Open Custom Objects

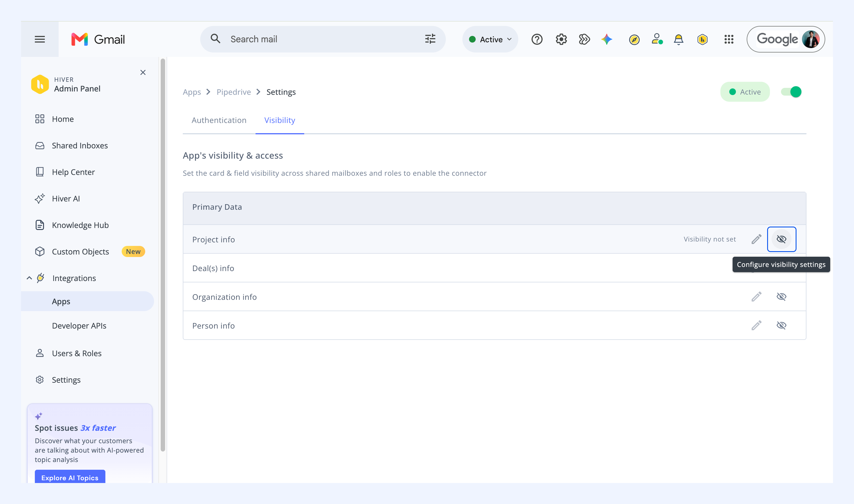point(80,252)
